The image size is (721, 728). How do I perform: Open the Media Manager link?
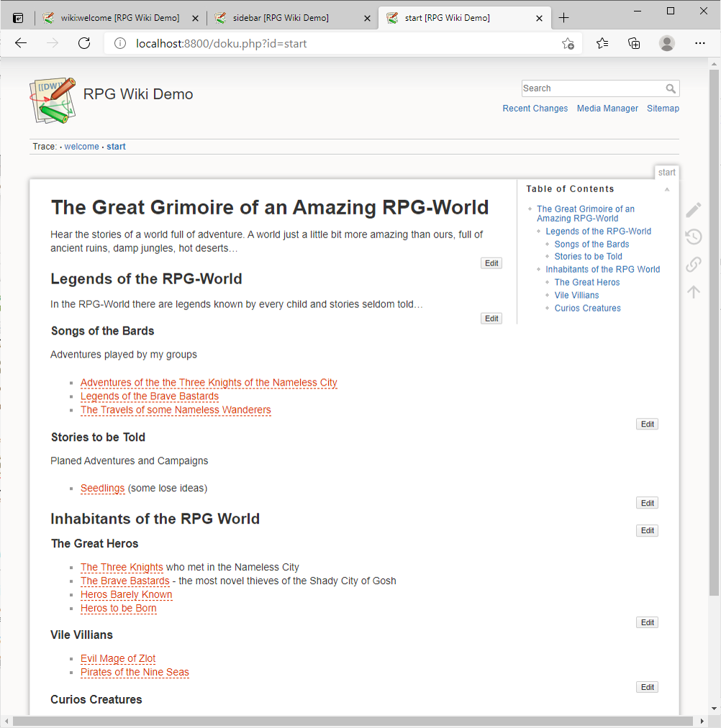click(607, 108)
